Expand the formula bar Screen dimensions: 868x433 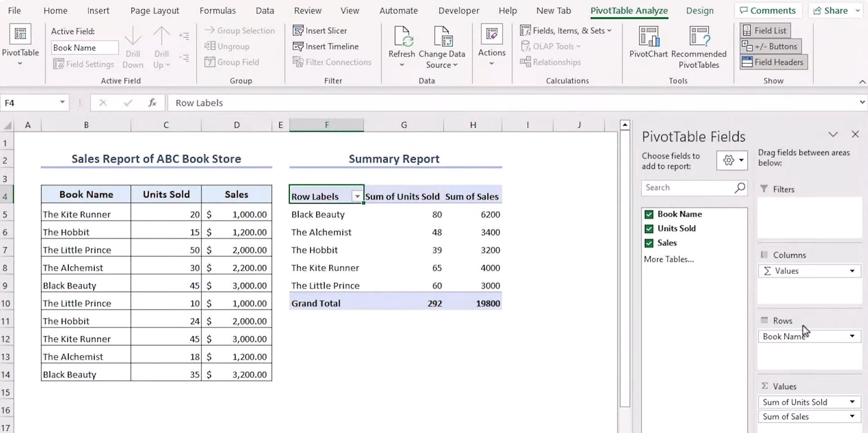pos(862,103)
